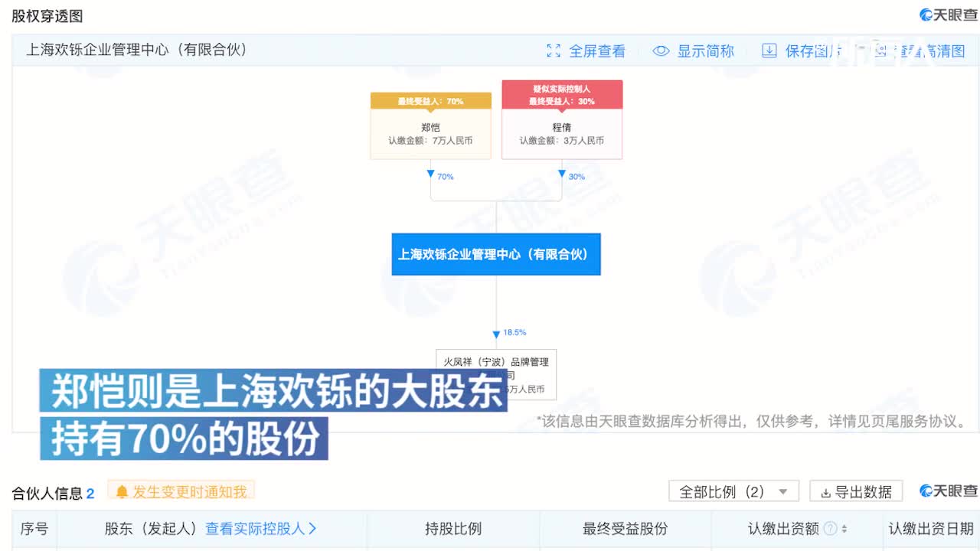This screenshot has width=980, height=551.
Task: Open the 全部比例（2） dropdown
Action: [733, 491]
